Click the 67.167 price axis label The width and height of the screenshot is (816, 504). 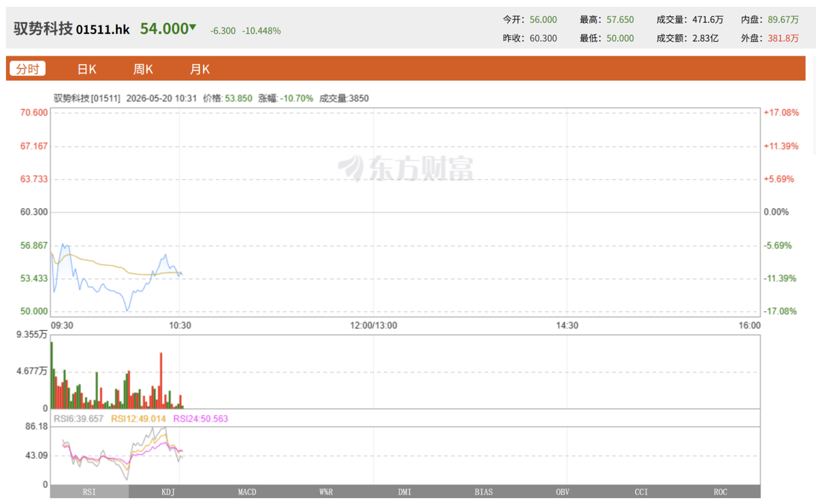click(x=34, y=146)
